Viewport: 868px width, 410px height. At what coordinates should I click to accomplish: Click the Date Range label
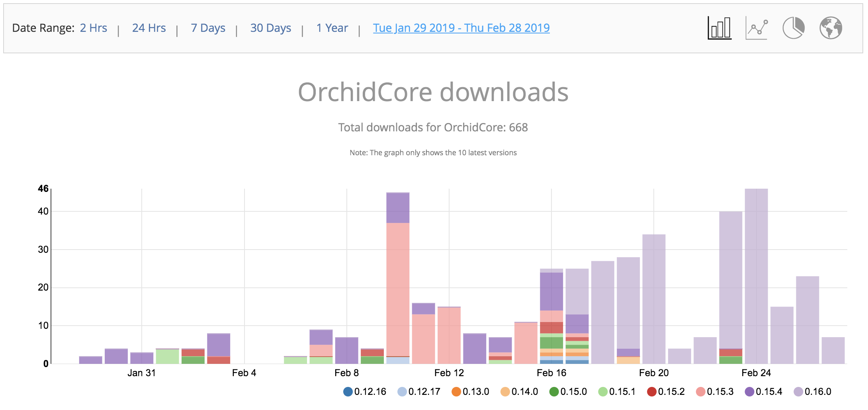[x=43, y=28]
